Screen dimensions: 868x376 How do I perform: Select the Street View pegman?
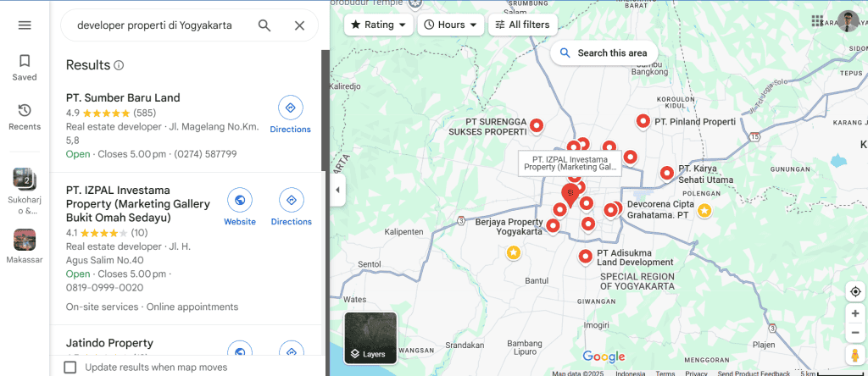point(855,355)
